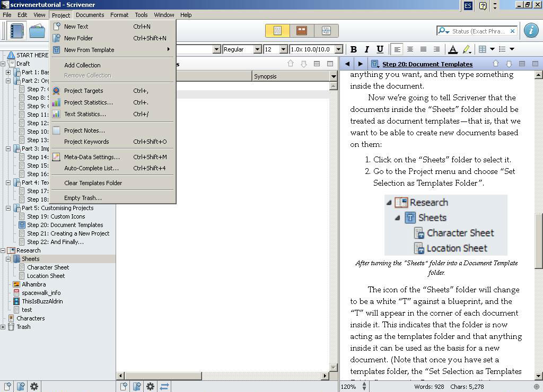This screenshot has height=392, width=543.
Task: Go to previous document in right editor
Action: 496,64
